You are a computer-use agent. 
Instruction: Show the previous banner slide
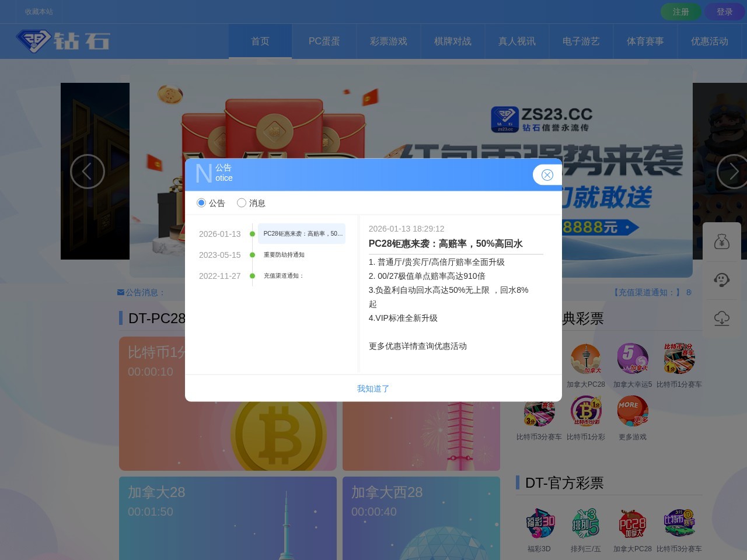(88, 171)
